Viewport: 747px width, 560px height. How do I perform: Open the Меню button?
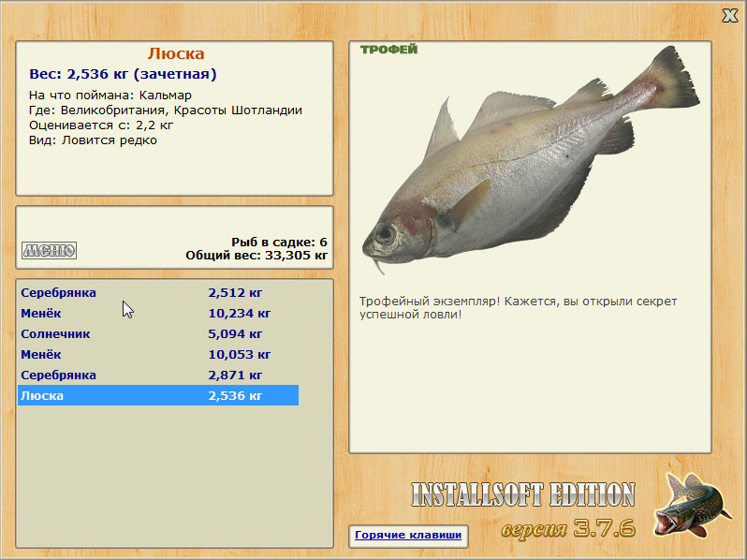(x=49, y=250)
